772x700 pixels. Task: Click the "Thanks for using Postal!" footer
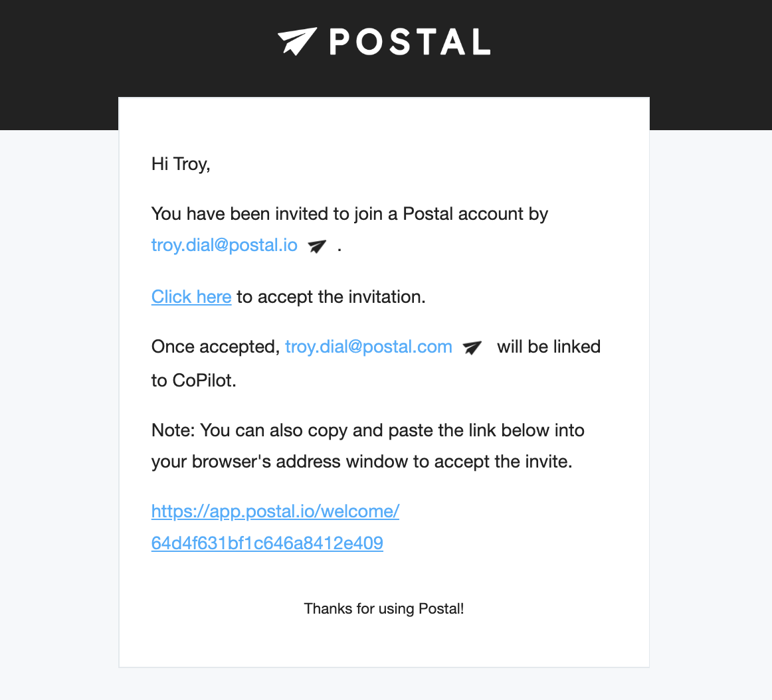tap(384, 608)
